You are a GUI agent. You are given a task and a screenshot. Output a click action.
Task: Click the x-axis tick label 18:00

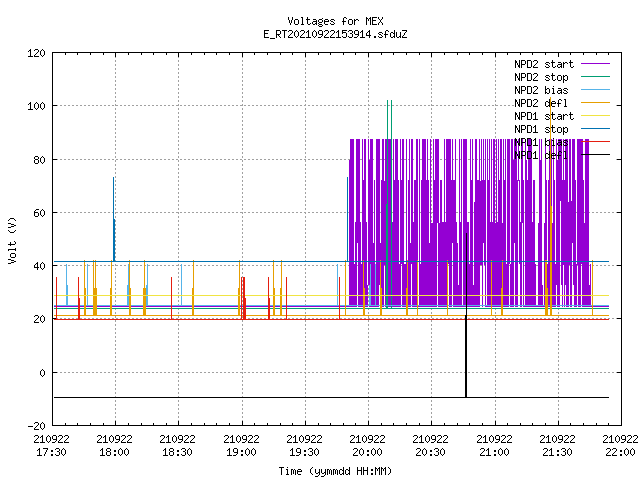point(115,452)
